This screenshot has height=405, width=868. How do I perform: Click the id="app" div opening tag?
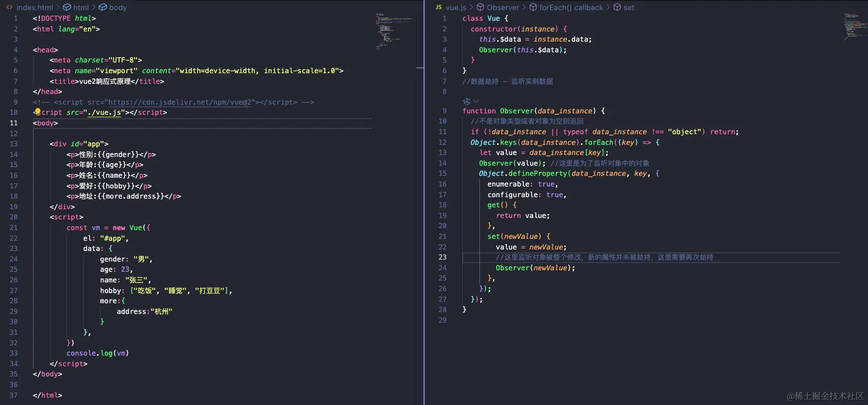click(79, 144)
